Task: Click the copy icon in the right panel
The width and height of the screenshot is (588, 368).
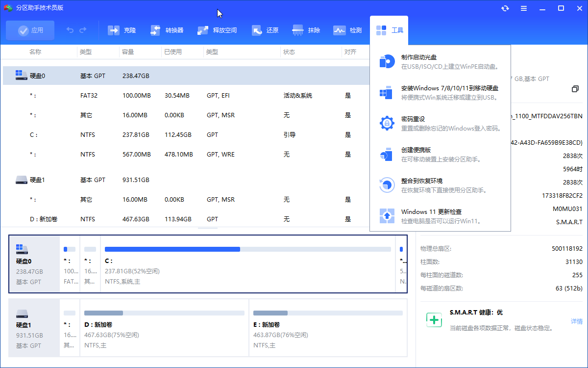Action: coord(575,89)
